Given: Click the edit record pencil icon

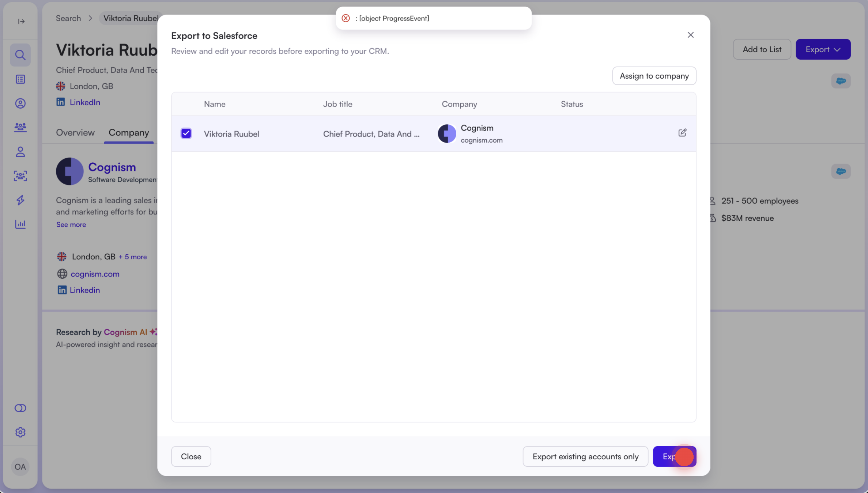Looking at the screenshot, I should click(x=682, y=133).
